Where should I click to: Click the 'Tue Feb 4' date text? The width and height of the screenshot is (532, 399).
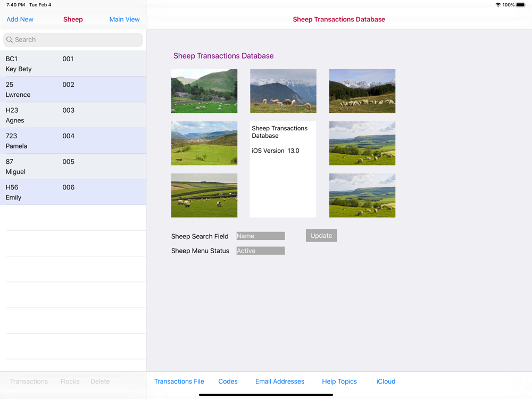coord(40,5)
